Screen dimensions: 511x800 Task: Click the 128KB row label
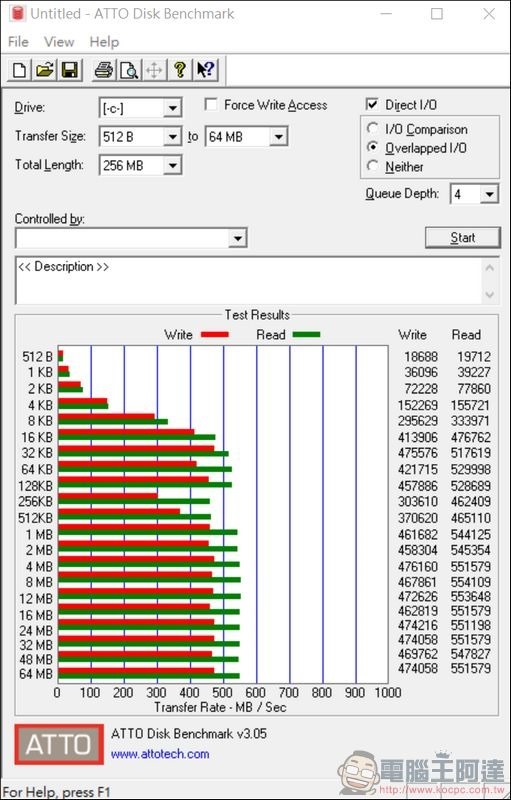point(36,486)
